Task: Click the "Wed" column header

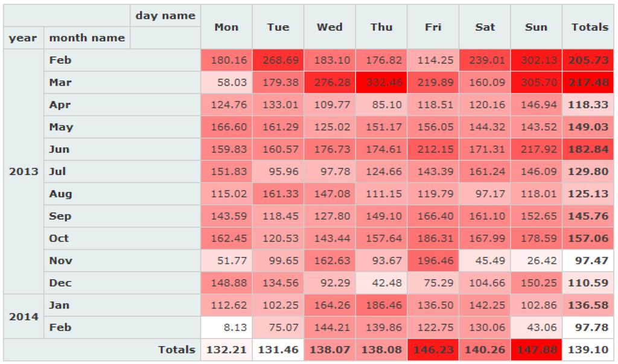Action: 330,27
